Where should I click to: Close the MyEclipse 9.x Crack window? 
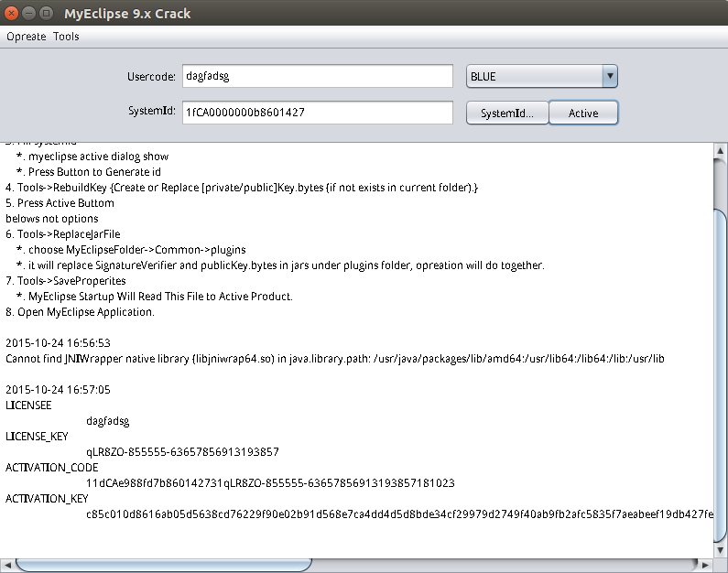pyautogui.click(x=11, y=13)
